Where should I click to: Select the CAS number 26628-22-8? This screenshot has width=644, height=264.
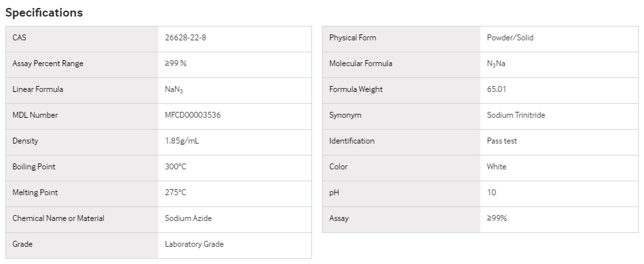point(186,38)
